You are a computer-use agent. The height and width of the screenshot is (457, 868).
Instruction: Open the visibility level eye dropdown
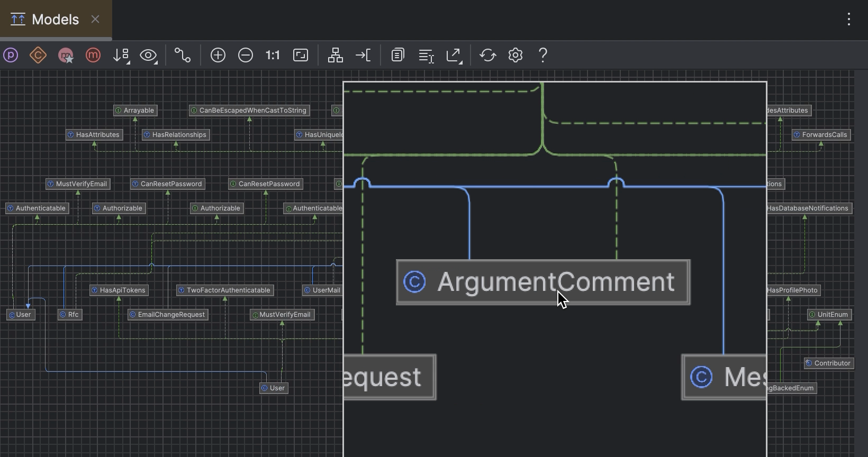click(149, 55)
